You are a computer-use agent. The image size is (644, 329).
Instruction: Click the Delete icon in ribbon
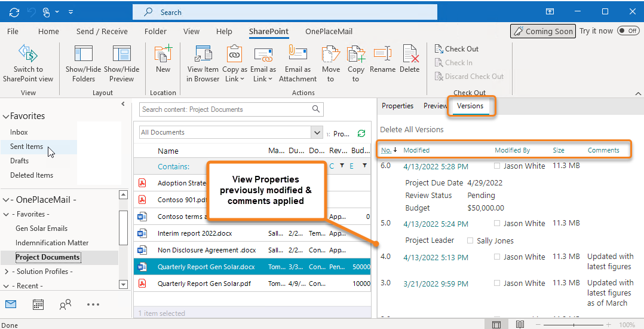410,53
